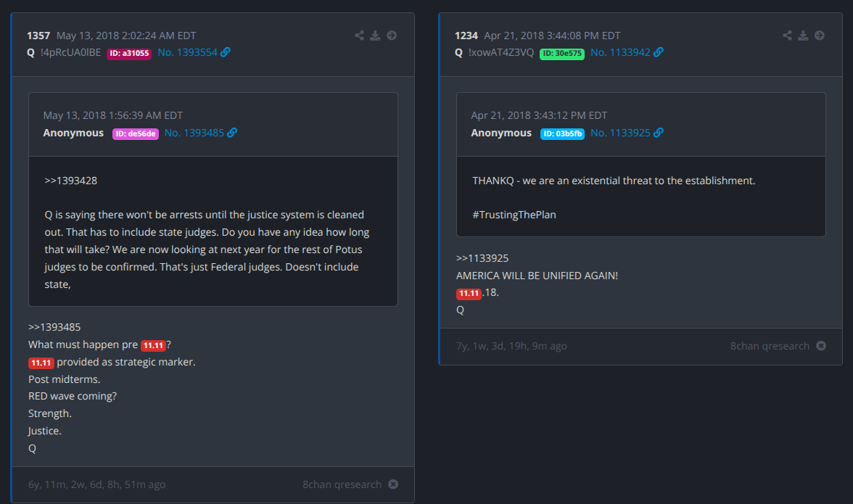
Task: Share post 1234 via share icon
Action: 787,36
